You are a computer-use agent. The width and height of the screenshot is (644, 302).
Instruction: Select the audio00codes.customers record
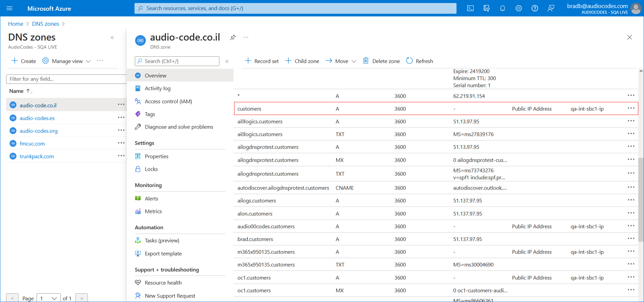436,226
